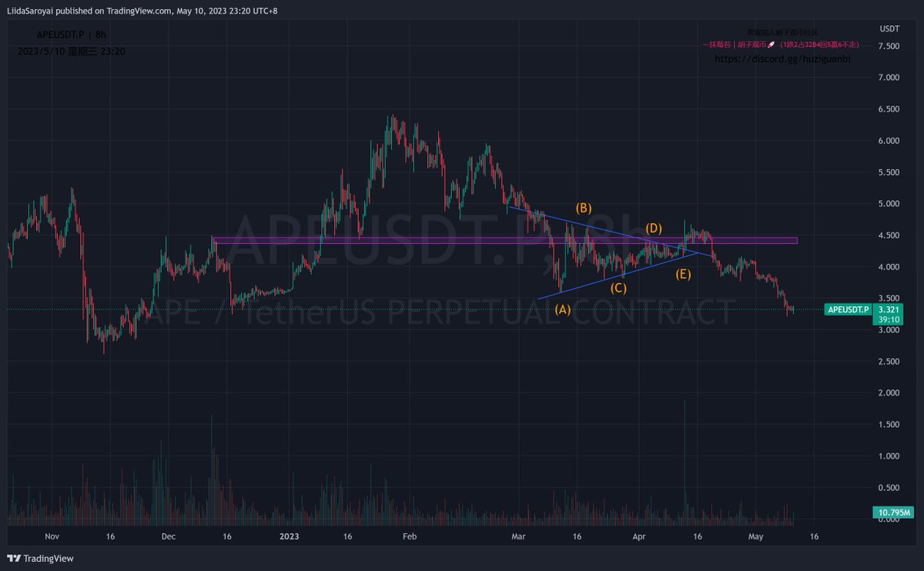
Task: Select the (B) wave label
Action: (x=584, y=208)
